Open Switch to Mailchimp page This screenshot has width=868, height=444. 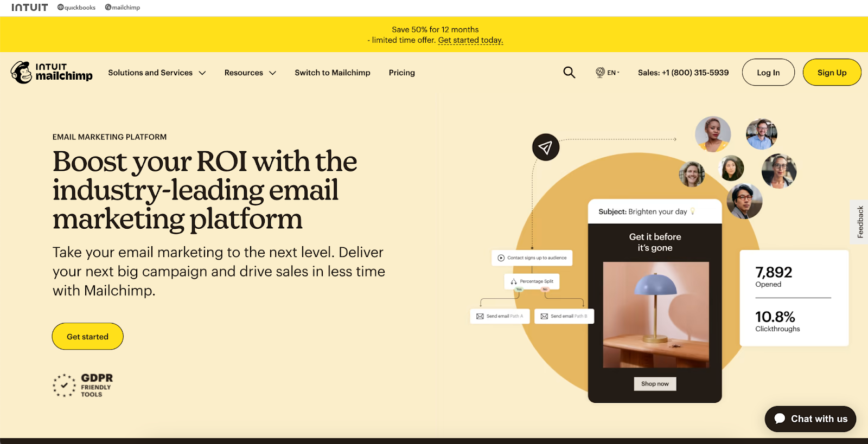[x=333, y=73]
